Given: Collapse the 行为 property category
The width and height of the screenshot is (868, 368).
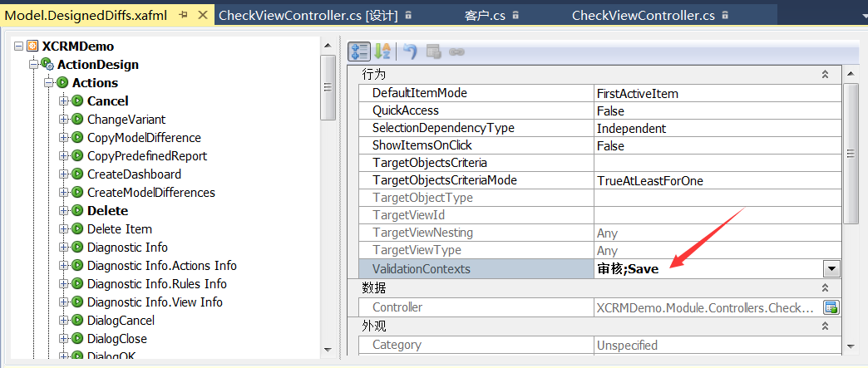Looking at the screenshot, I should (825, 74).
